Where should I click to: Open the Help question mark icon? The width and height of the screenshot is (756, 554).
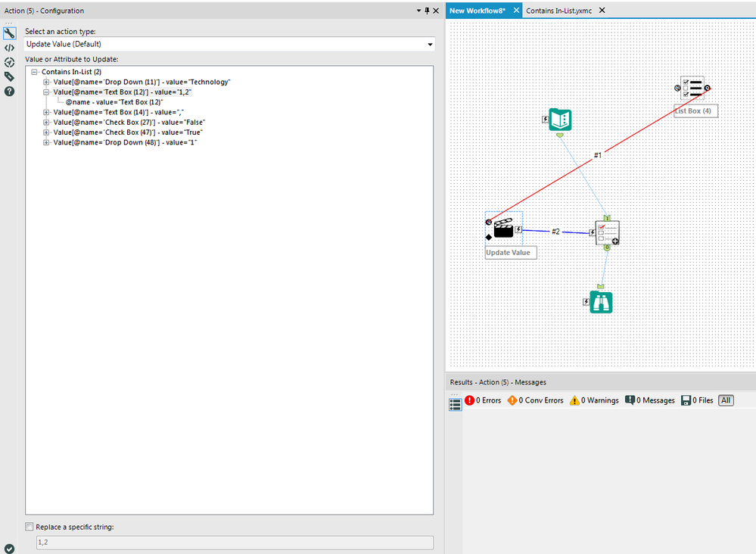(9, 91)
